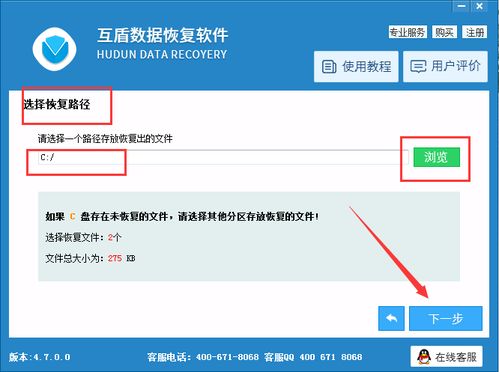
Task: Click the 文件总大小为: 275 KB text
Action: (90, 258)
